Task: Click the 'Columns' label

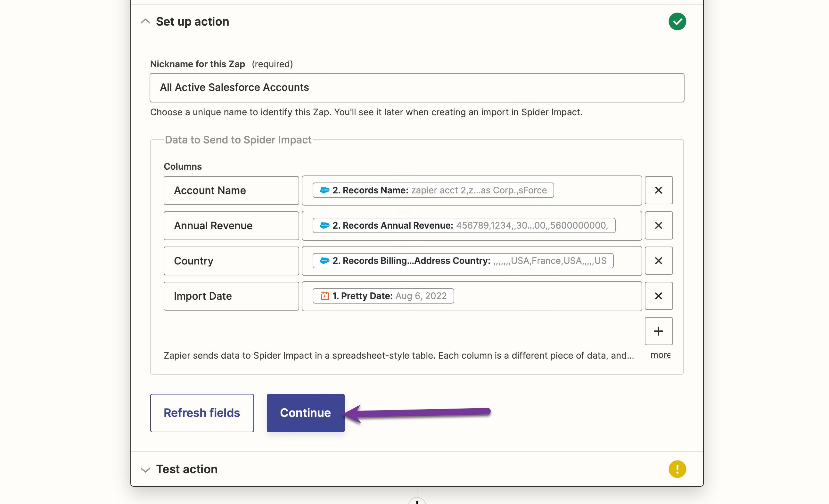Action: coord(183,167)
